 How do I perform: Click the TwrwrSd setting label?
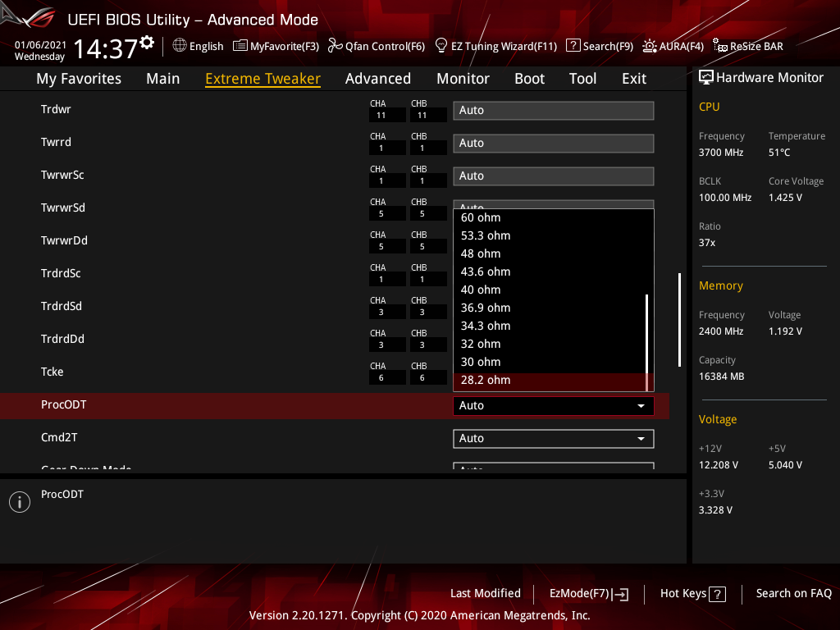(62, 208)
